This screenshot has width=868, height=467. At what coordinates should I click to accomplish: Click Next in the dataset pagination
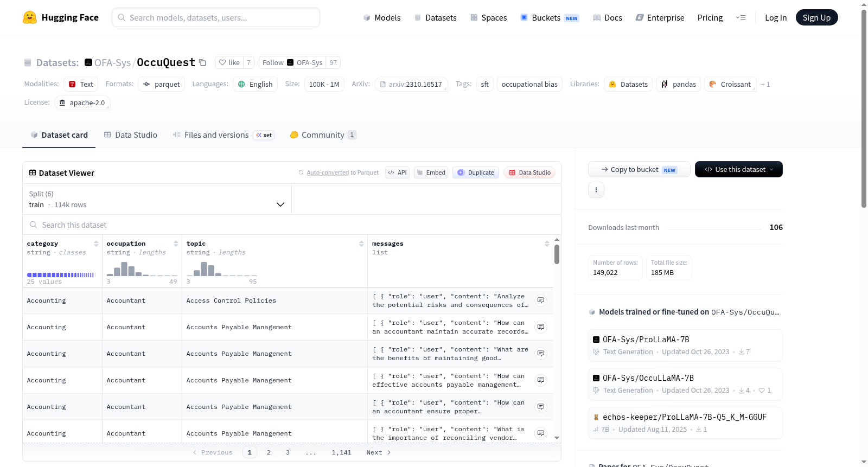(378, 452)
